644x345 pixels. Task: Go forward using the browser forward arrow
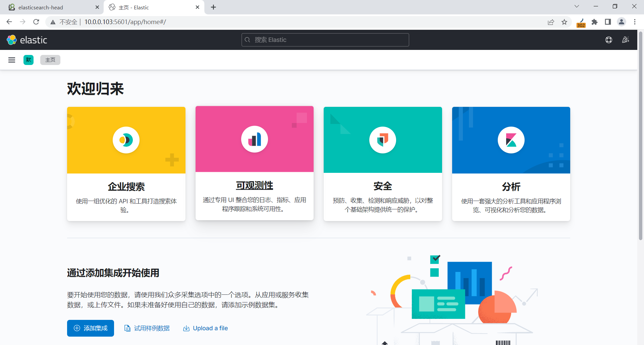pos(22,22)
